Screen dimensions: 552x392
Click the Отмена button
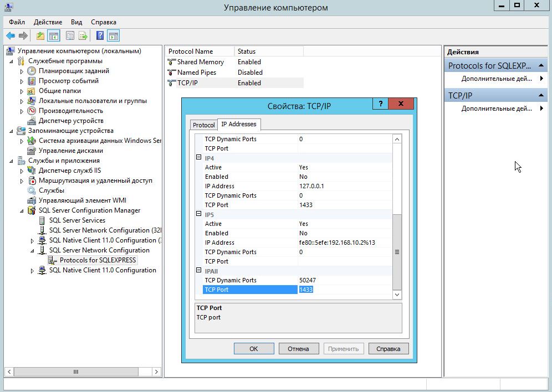coord(299,349)
